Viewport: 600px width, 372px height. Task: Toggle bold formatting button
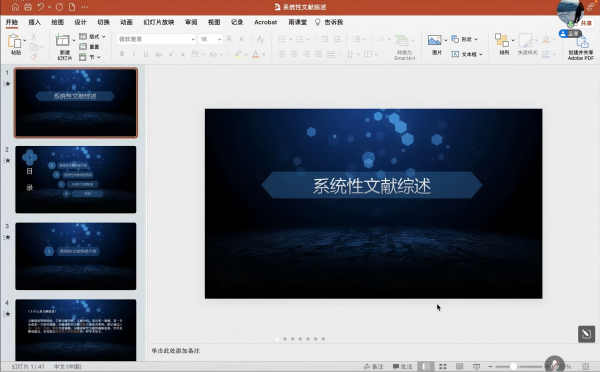coord(122,54)
